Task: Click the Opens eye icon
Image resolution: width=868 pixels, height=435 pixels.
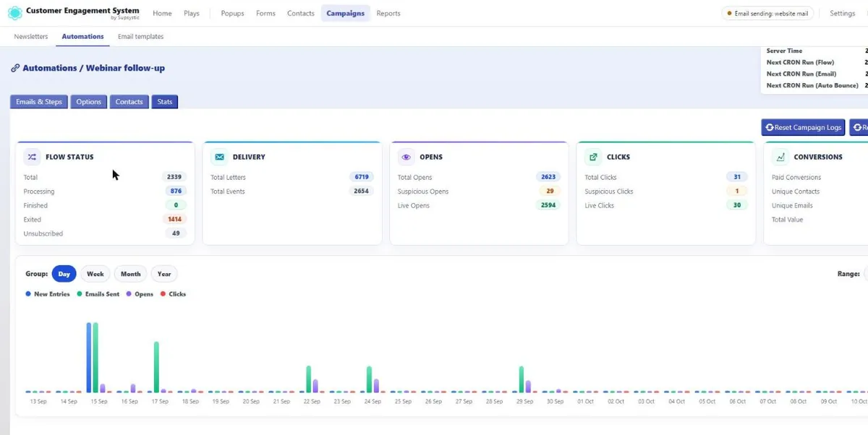Action: click(x=407, y=157)
